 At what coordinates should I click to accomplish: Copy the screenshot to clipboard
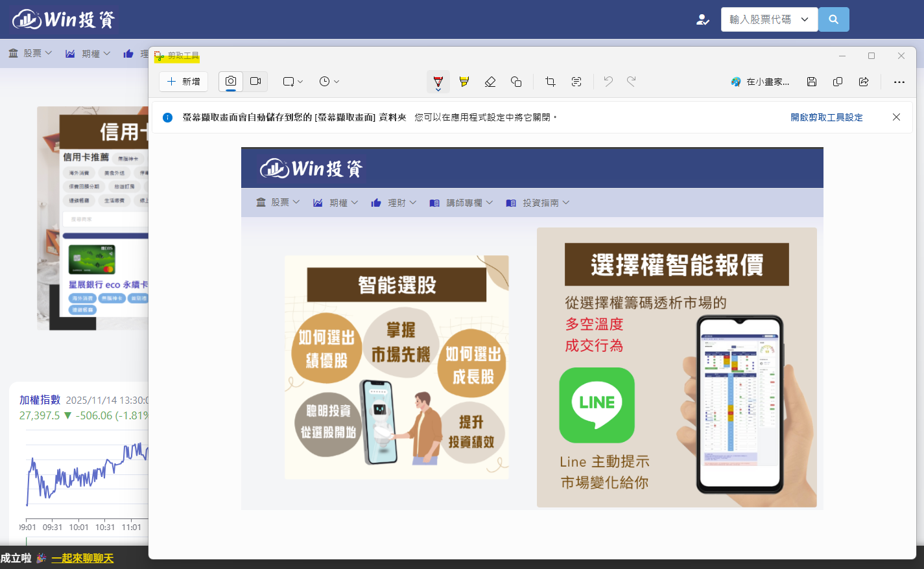[x=838, y=82]
